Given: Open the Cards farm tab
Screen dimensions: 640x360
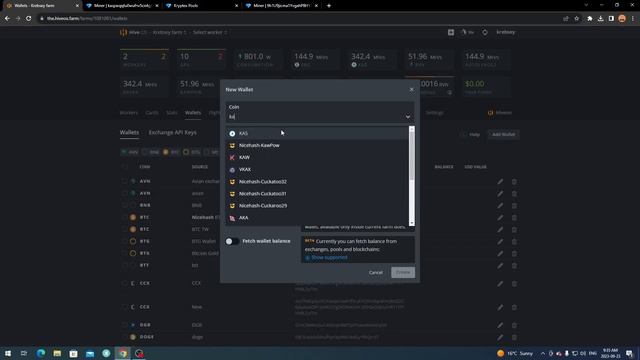Looking at the screenshot, I should tap(152, 113).
